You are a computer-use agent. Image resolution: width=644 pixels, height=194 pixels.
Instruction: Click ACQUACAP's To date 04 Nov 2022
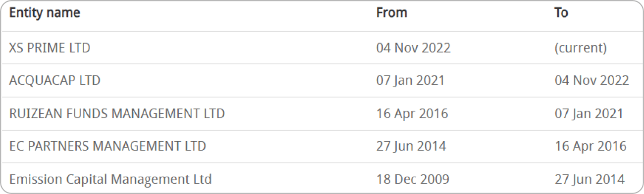pos(592,81)
